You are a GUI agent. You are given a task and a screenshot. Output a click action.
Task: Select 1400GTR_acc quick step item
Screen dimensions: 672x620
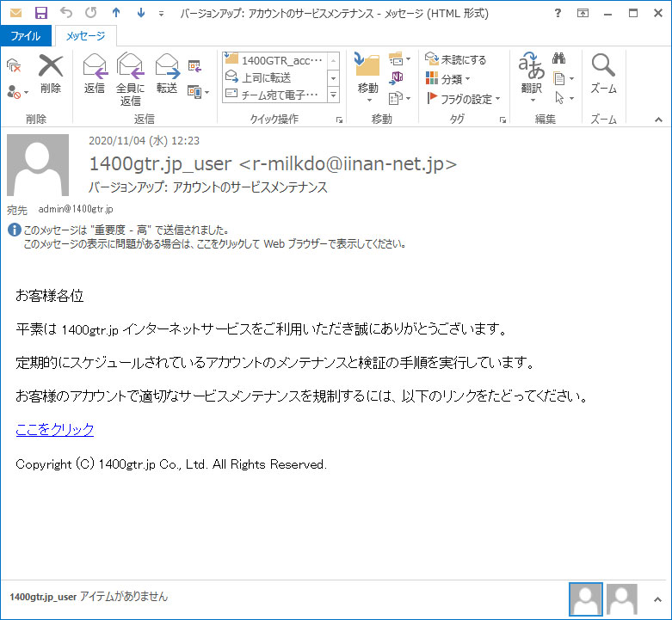[274, 60]
